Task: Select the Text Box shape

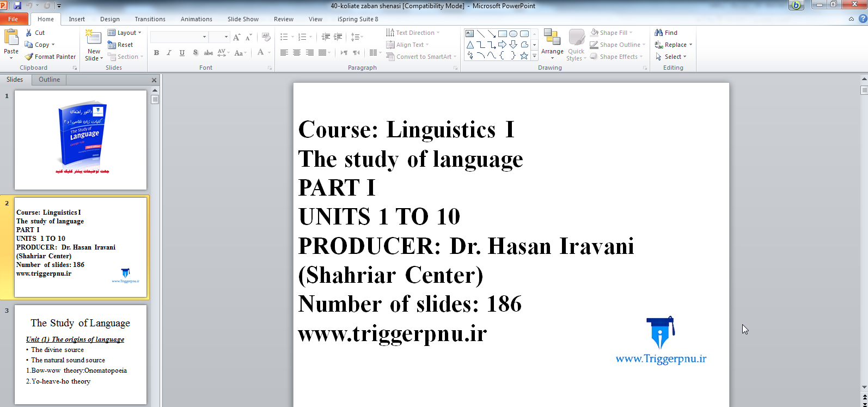Action: click(x=470, y=33)
